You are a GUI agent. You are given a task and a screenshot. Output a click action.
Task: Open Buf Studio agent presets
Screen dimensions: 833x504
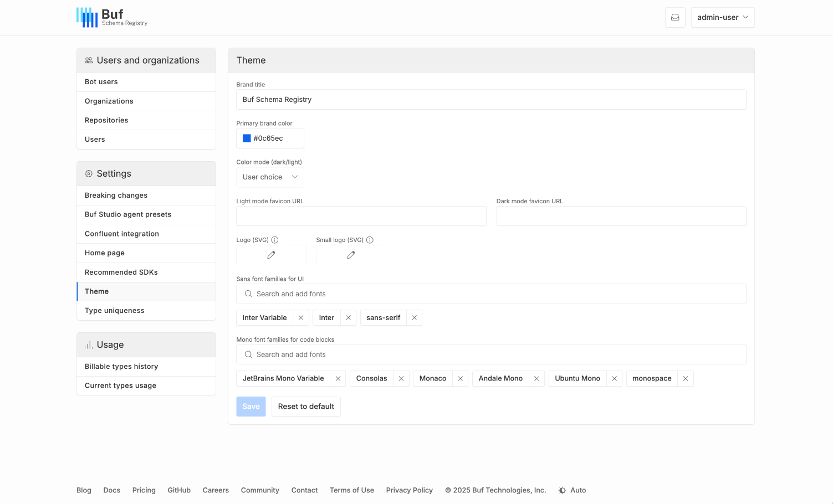point(146,214)
